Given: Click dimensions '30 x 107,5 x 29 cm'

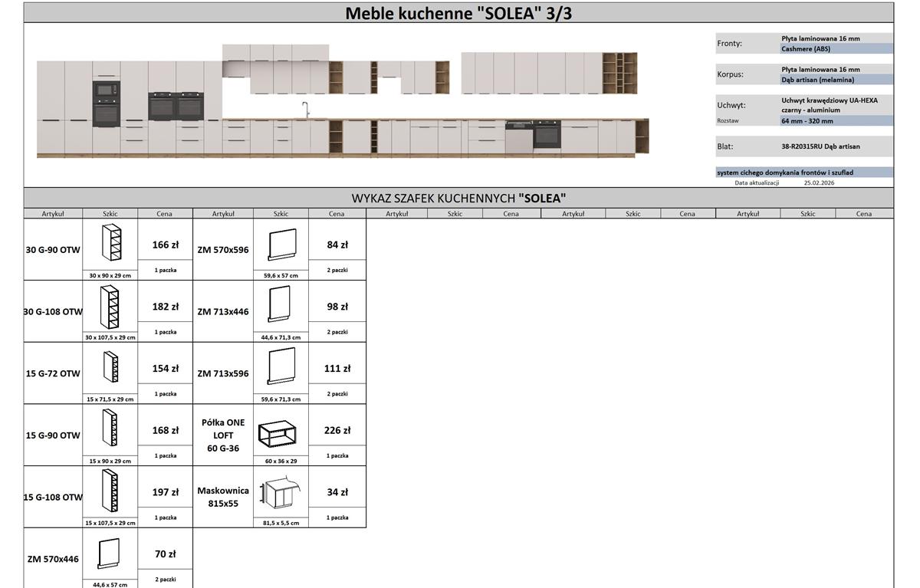Looking at the screenshot, I should tap(110, 337).
